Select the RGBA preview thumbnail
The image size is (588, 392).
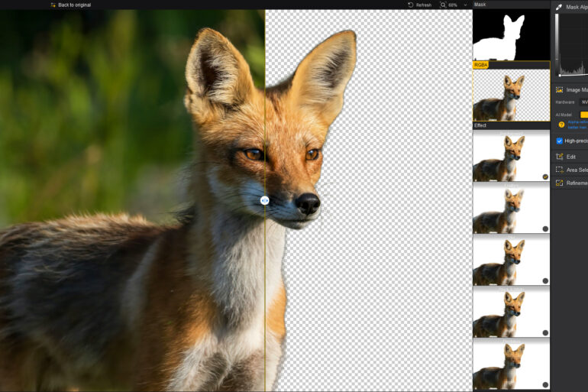click(511, 96)
